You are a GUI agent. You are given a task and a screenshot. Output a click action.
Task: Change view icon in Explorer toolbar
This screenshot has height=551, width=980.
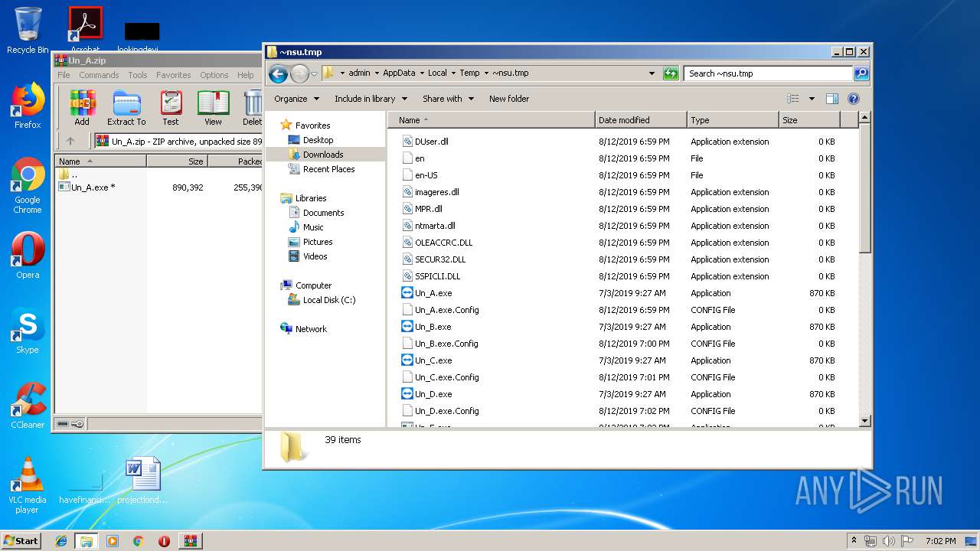coord(793,99)
